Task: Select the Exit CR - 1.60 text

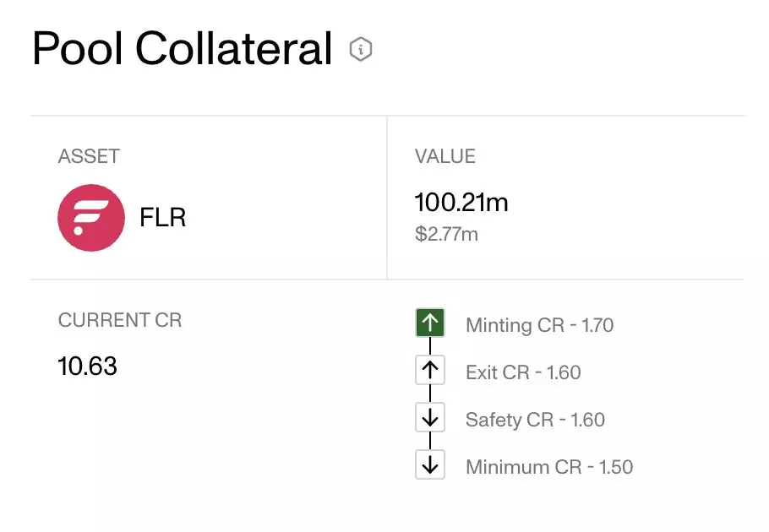Action: 523,372
